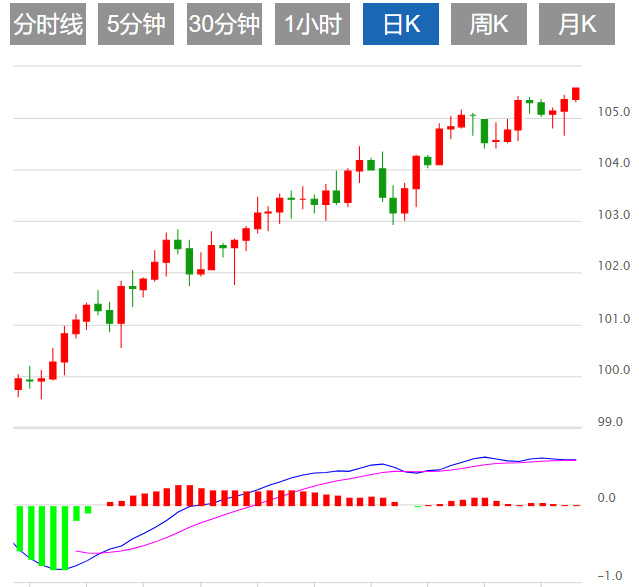The height and width of the screenshot is (587, 639).
Task: Click the 99.0 price axis label
Action: [613, 422]
